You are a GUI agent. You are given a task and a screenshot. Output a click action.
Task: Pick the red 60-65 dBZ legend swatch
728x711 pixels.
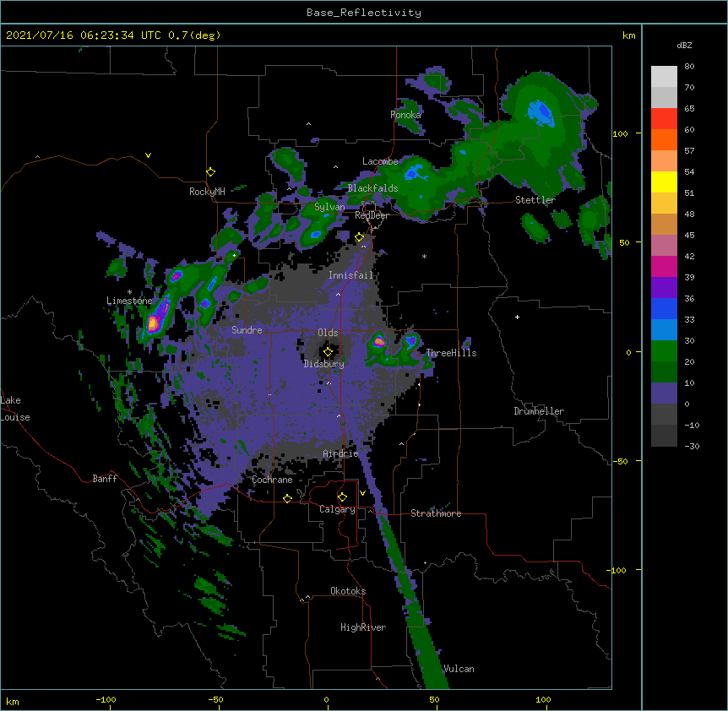pyautogui.click(x=664, y=119)
